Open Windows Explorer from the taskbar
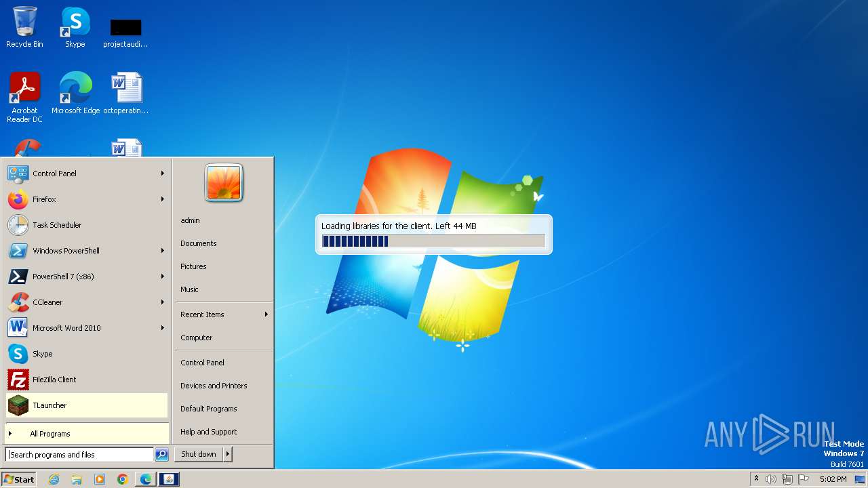Image resolution: width=868 pixels, height=488 pixels. point(77,479)
